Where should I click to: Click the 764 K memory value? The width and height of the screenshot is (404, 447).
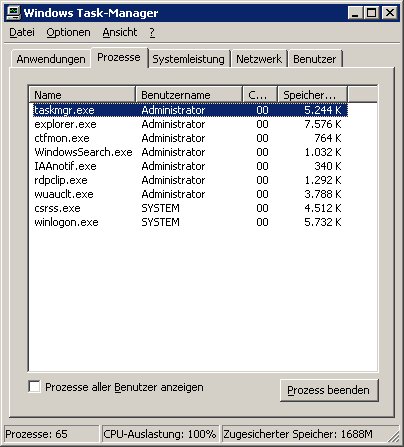pyautogui.click(x=328, y=138)
